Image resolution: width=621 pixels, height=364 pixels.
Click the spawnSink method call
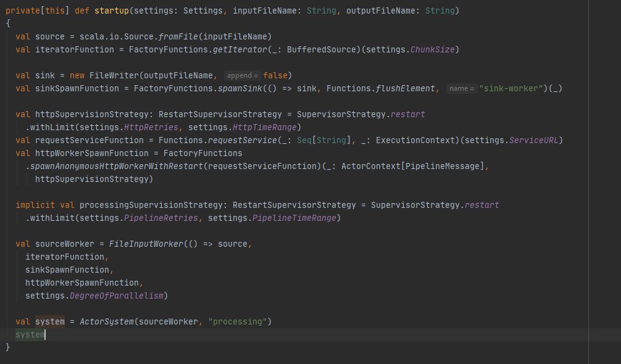point(240,88)
